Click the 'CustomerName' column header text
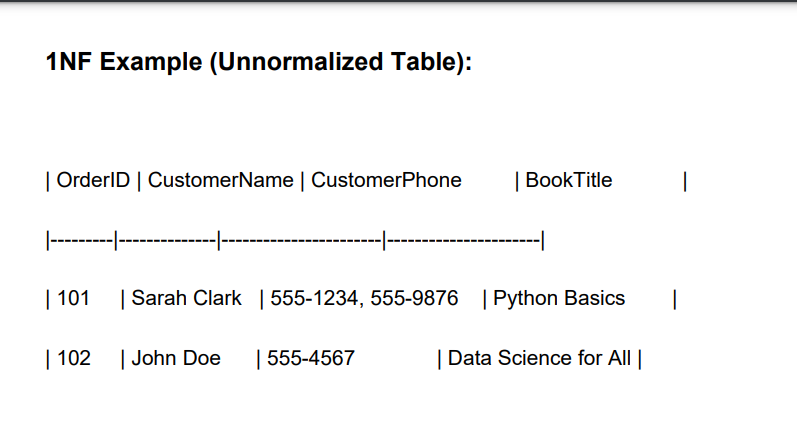This screenshot has width=797, height=424. 221,180
